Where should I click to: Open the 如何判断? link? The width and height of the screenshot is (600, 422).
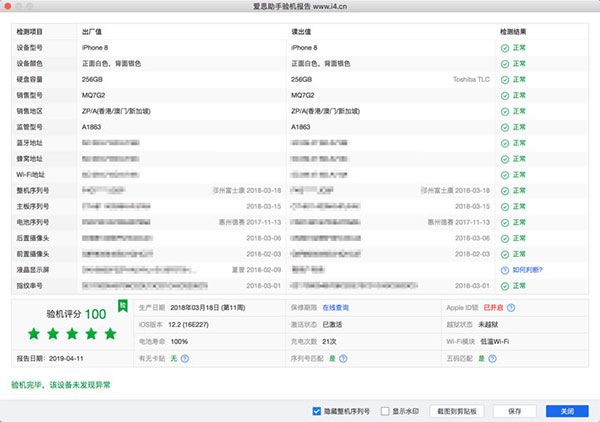point(527,270)
